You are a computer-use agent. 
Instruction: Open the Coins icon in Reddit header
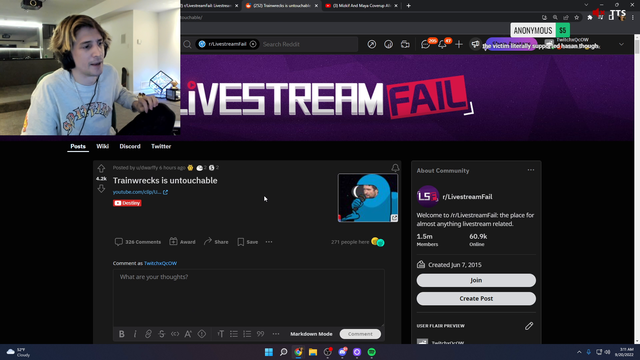tap(388, 44)
